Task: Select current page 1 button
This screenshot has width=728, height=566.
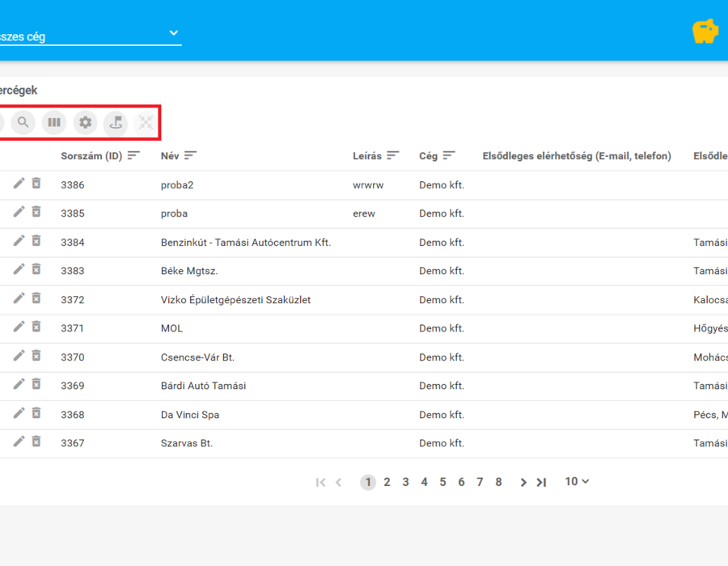Action: coord(368,482)
